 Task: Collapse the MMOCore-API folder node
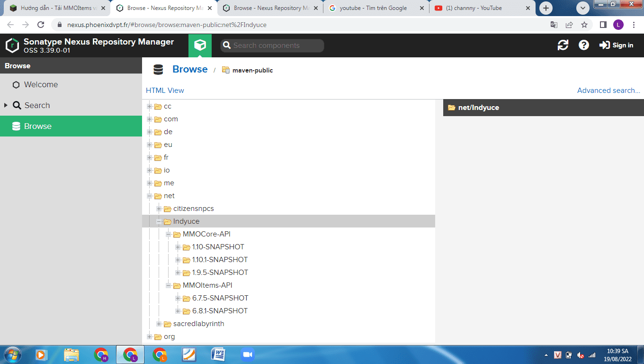[x=169, y=234]
